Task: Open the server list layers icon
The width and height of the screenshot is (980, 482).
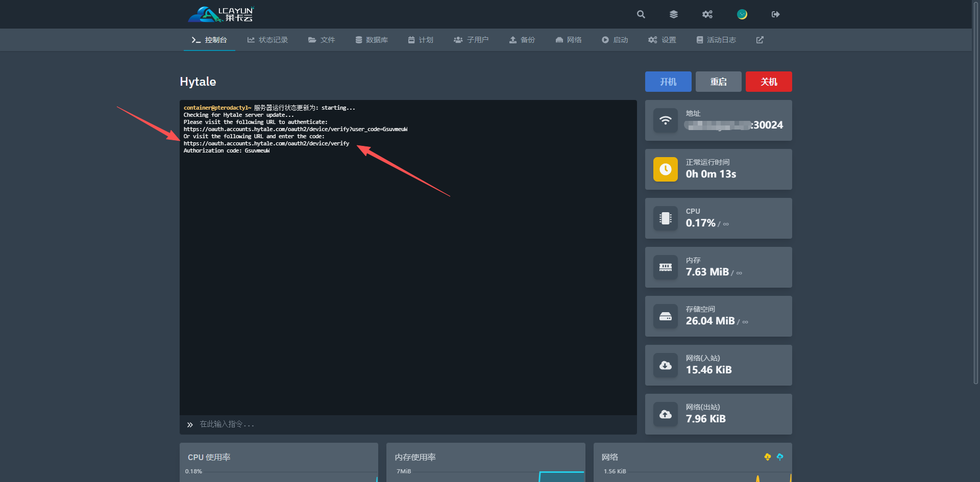Action: coord(674,14)
